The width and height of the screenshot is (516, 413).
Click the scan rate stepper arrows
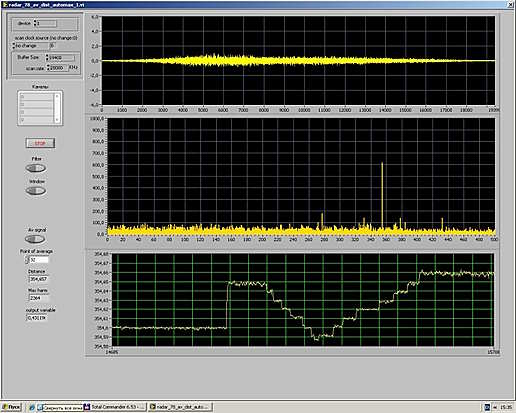tap(48, 68)
